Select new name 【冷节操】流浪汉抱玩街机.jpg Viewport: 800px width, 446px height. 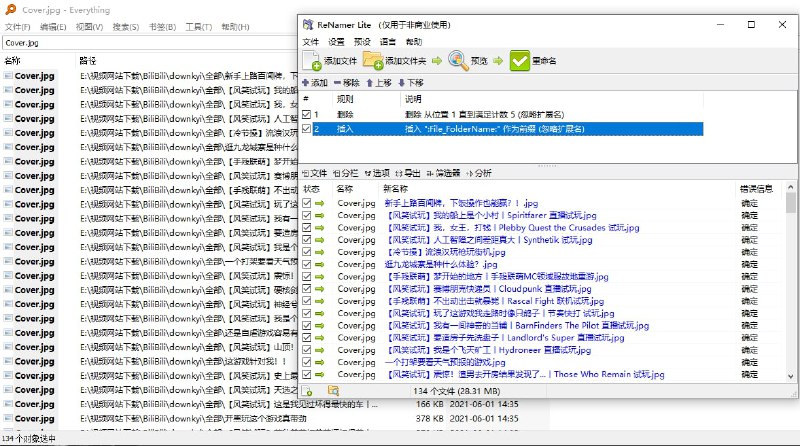[x=446, y=252]
